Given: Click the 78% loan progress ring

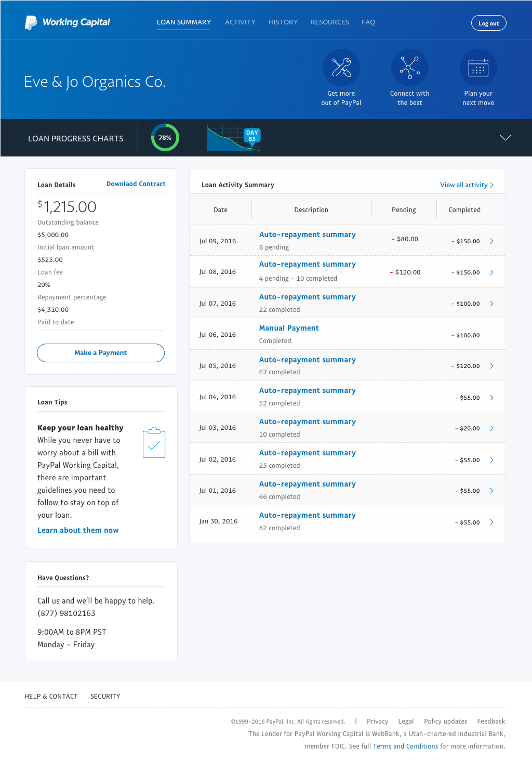Looking at the screenshot, I should pos(165,137).
